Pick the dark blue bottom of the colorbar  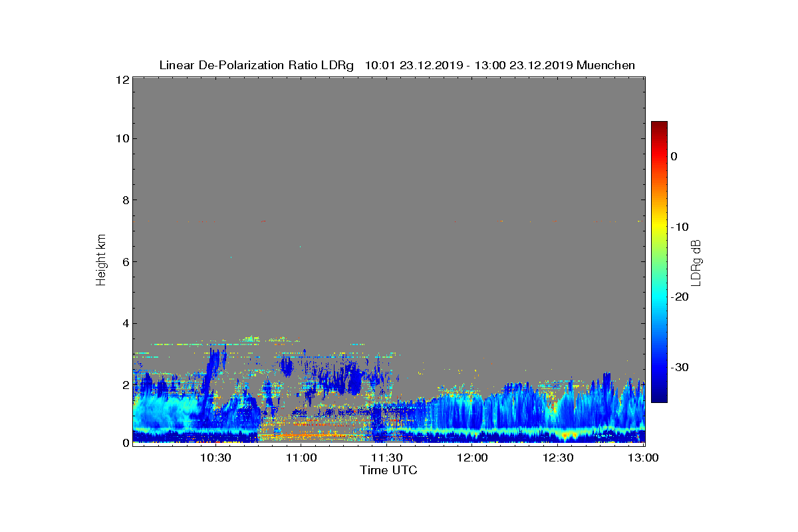pos(659,398)
